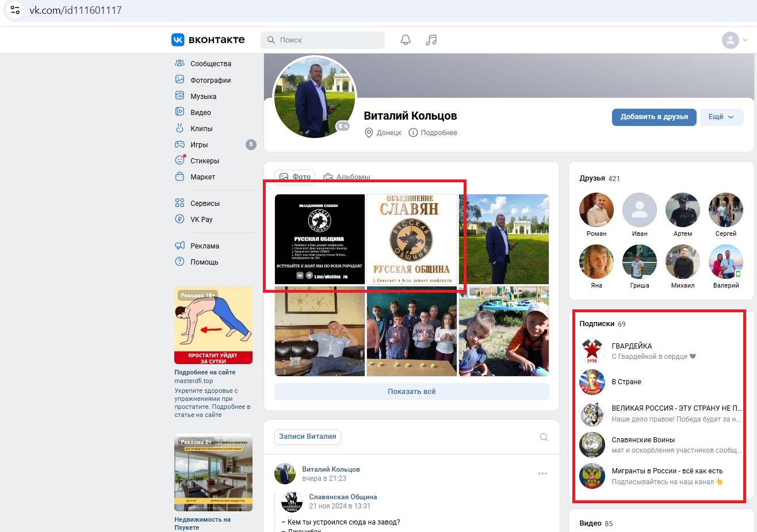Image resolution: width=757 pixels, height=532 pixels.
Task: Click the VK Pay ruble icon
Action: [179, 219]
